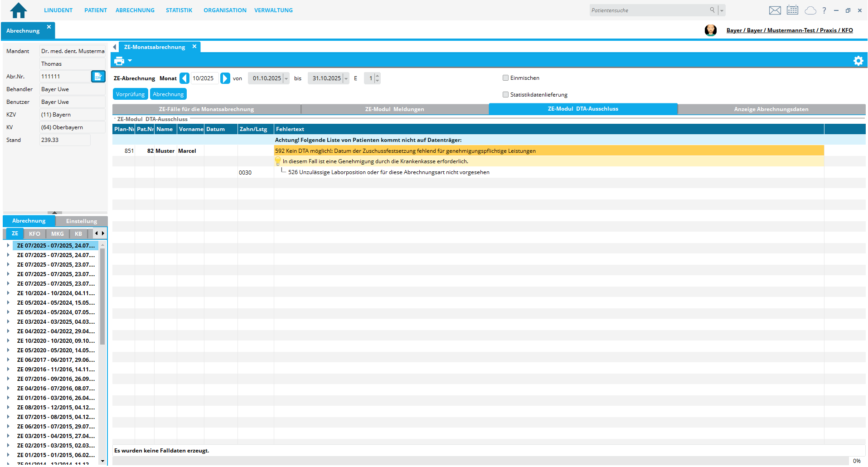Click the cloud icon

click(x=810, y=10)
